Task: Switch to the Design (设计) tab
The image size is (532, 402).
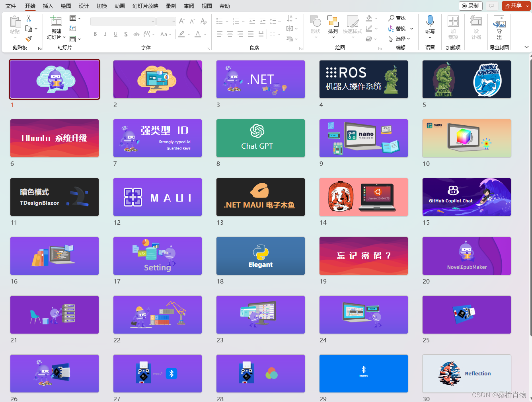Action: click(x=84, y=6)
